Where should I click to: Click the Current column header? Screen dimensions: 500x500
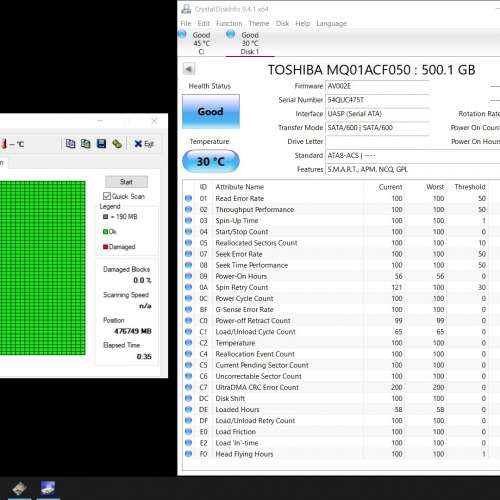click(390, 187)
